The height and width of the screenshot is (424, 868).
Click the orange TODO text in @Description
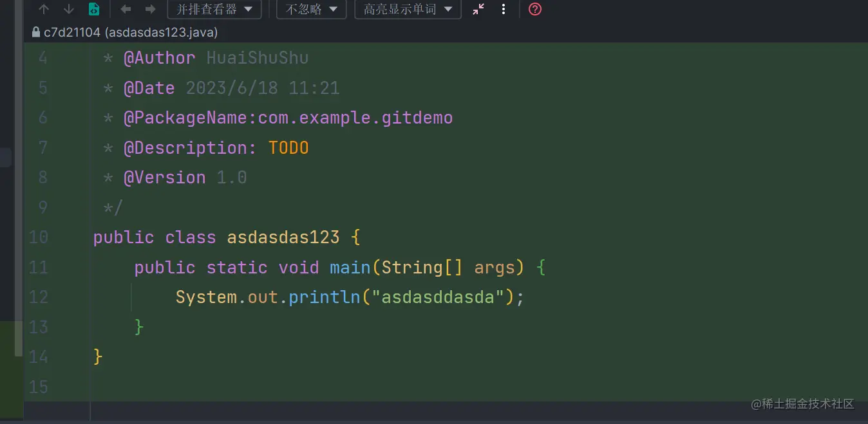coord(288,148)
